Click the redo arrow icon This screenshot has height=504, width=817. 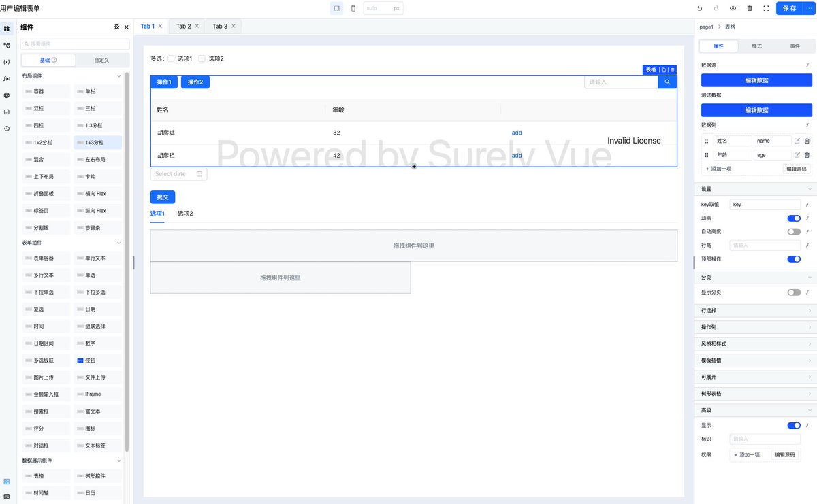716,8
